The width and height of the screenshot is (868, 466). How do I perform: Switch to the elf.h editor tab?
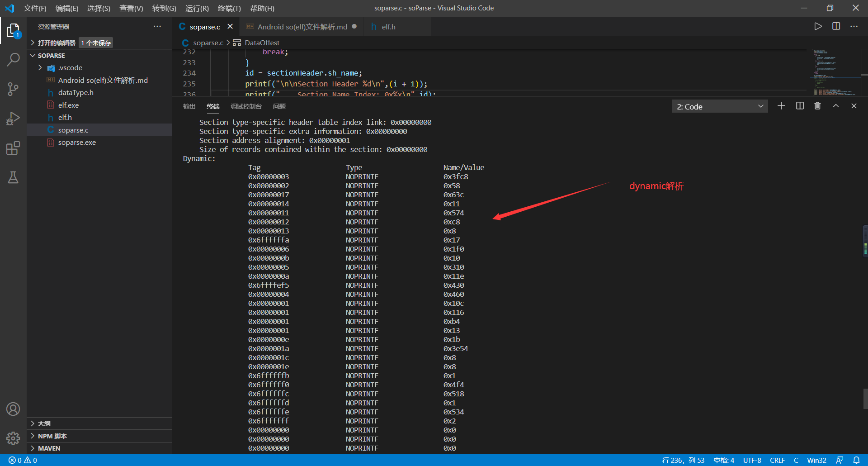388,27
